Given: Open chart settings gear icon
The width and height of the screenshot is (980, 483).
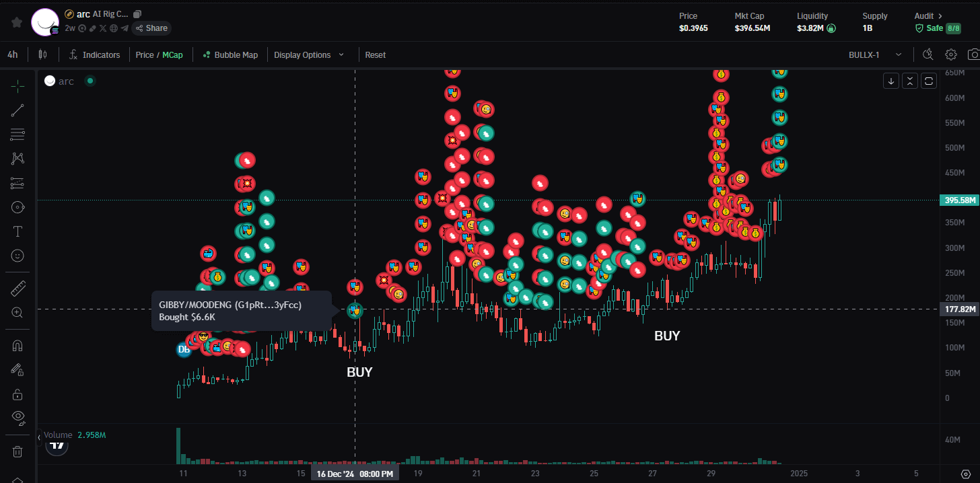Looking at the screenshot, I should click(951, 54).
